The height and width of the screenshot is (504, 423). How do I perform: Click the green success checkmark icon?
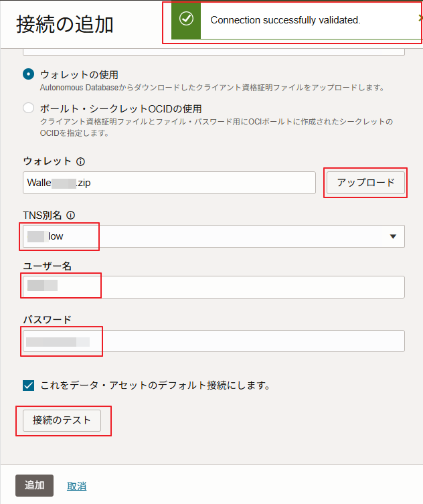point(186,19)
